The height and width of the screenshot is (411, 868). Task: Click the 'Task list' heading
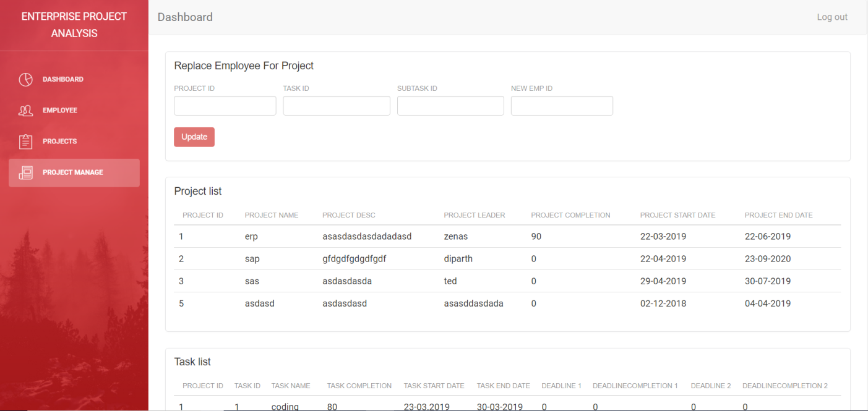coord(192,362)
